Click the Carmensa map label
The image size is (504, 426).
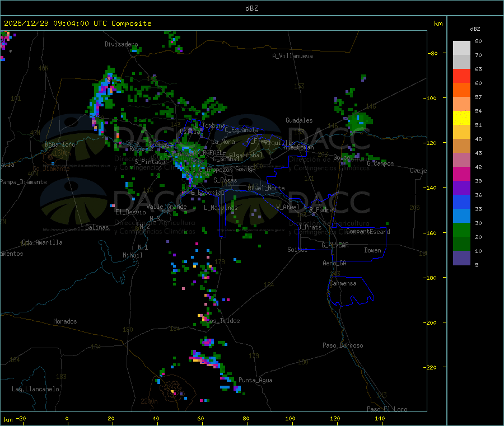coord(343,283)
